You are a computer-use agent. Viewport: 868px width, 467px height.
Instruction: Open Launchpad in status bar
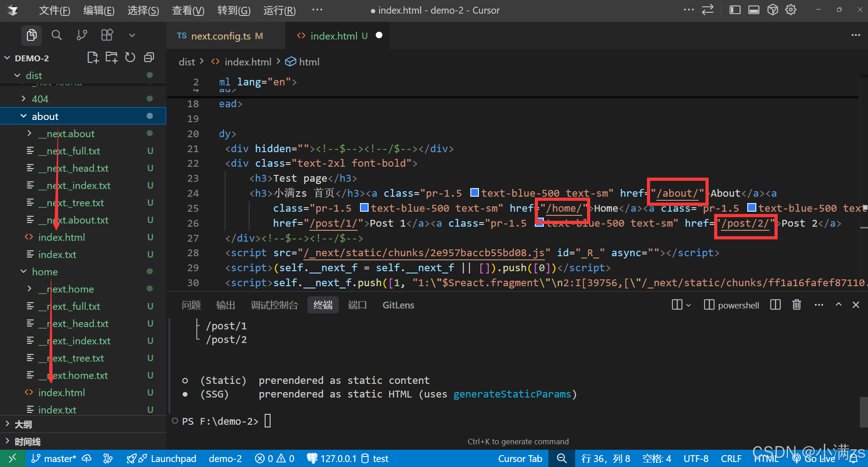coord(161,459)
